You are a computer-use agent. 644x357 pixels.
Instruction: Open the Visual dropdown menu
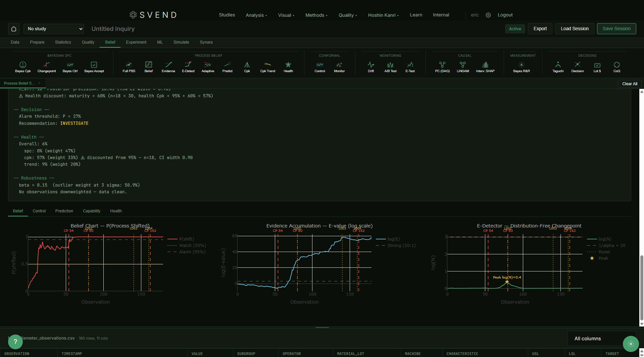coord(286,15)
